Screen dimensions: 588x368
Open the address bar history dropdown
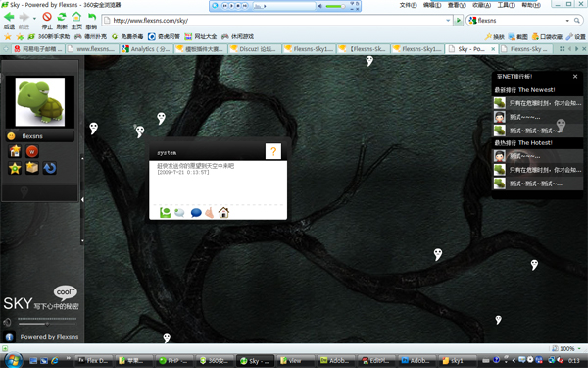pos(448,21)
